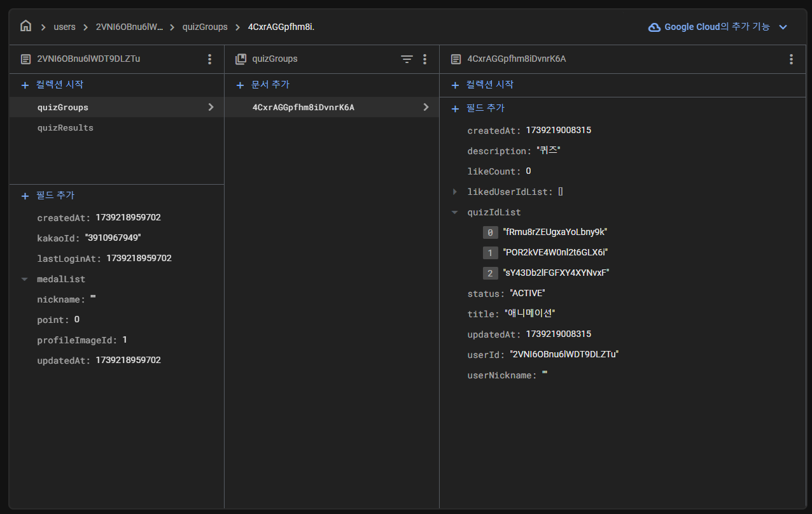Start a subcollection under the 4CxrAGGpfhm8iDvnrK6A document
This screenshot has width=812, height=514.
tap(482, 85)
